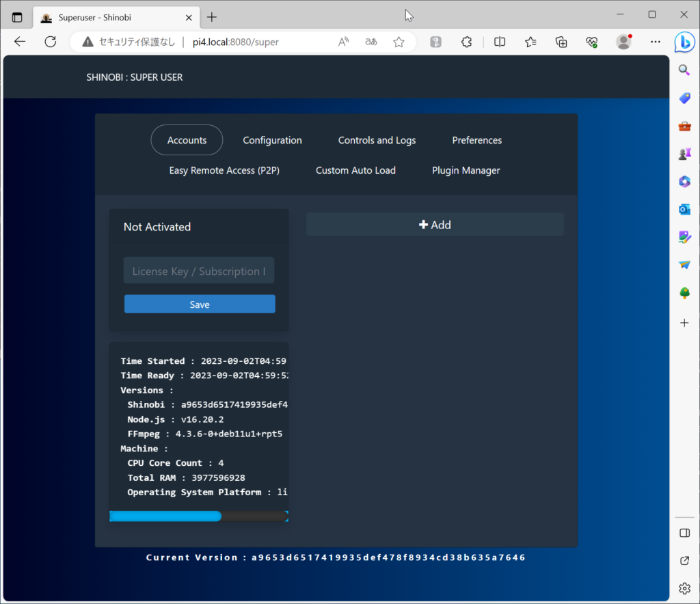Open Outlook from the Edge sidebar
The width and height of the screenshot is (700, 604).
tap(684, 209)
